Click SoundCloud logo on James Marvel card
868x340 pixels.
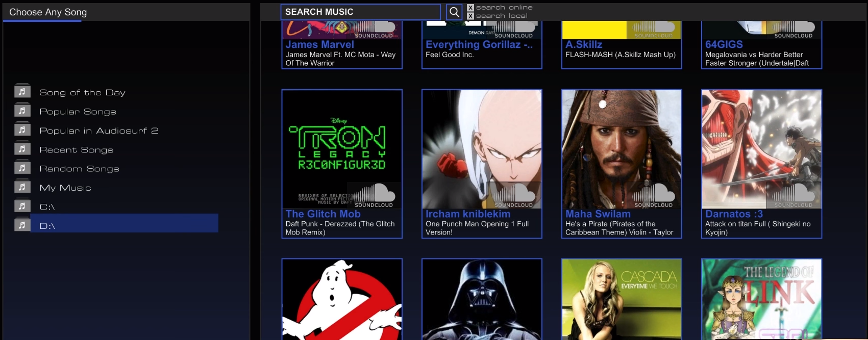tap(374, 30)
